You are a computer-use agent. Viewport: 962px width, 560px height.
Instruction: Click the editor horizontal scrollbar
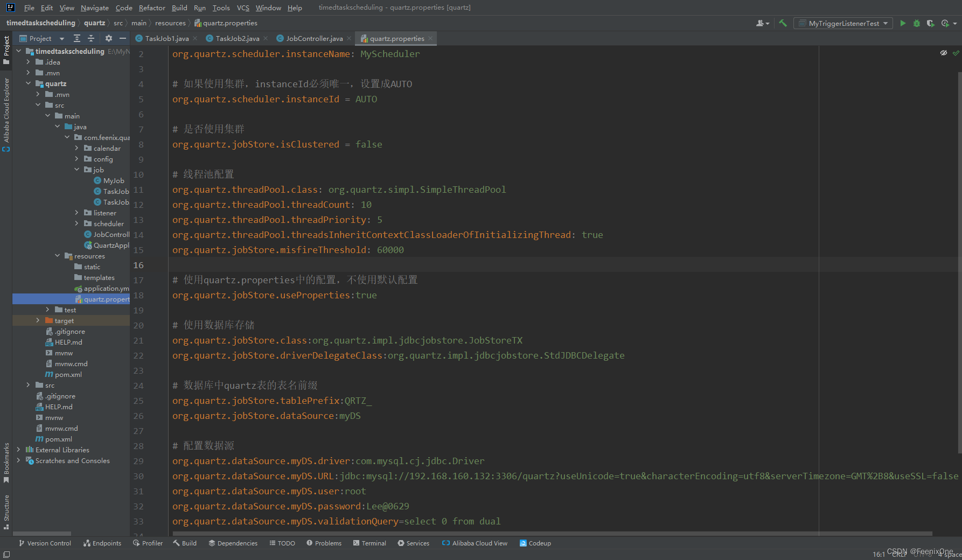(552, 534)
